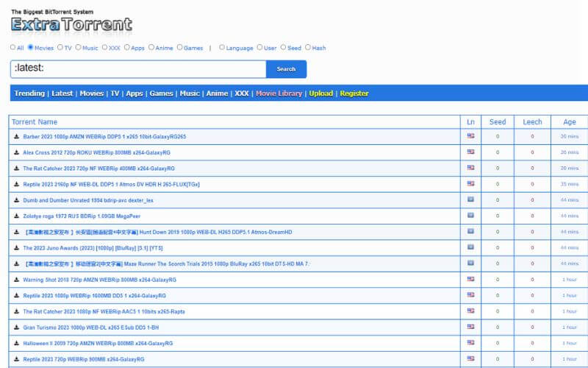Open the Trending menu item

coord(29,93)
